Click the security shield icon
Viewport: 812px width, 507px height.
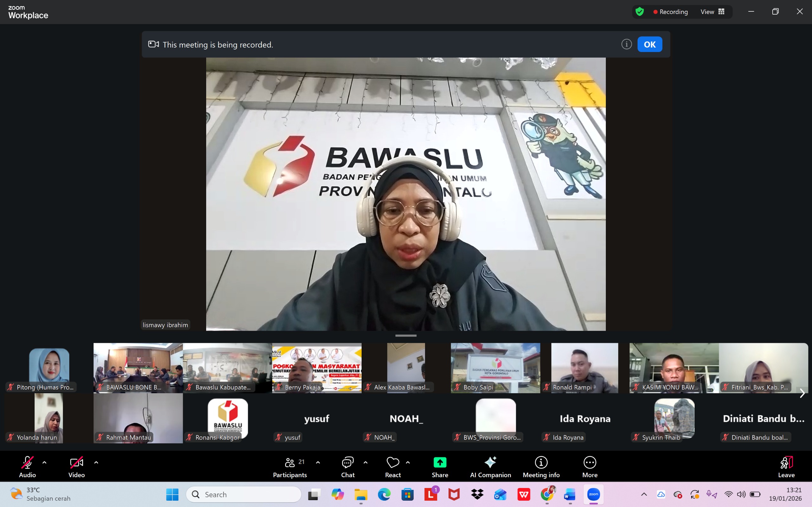coord(640,11)
